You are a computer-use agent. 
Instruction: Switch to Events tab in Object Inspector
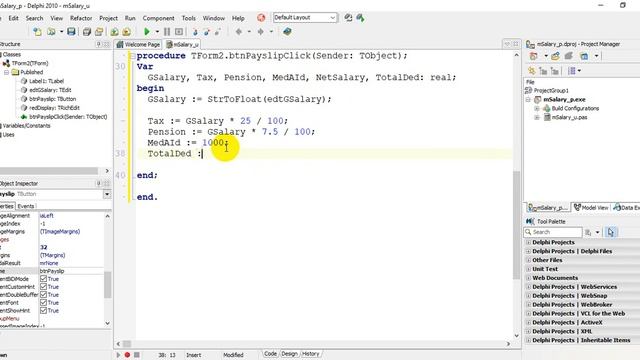[26, 206]
